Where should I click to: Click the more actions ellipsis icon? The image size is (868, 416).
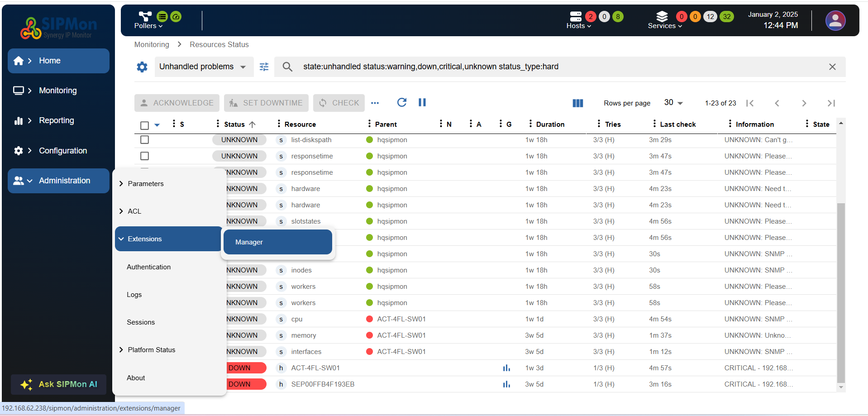coord(375,103)
